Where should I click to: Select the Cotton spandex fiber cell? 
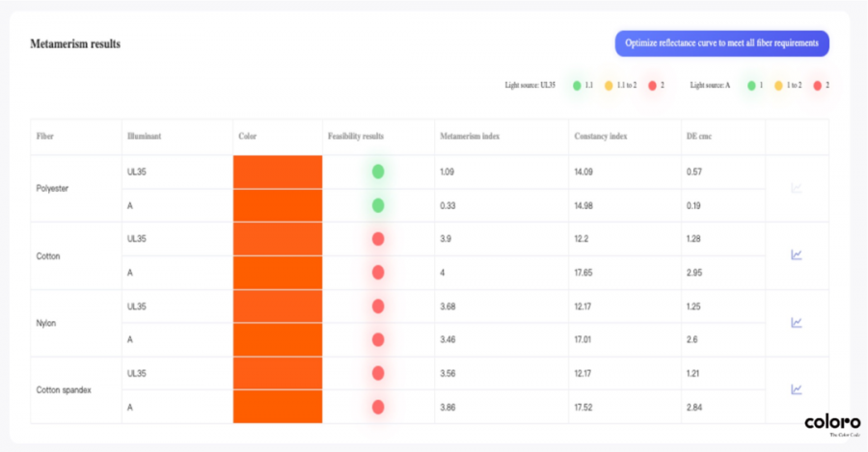pos(76,390)
